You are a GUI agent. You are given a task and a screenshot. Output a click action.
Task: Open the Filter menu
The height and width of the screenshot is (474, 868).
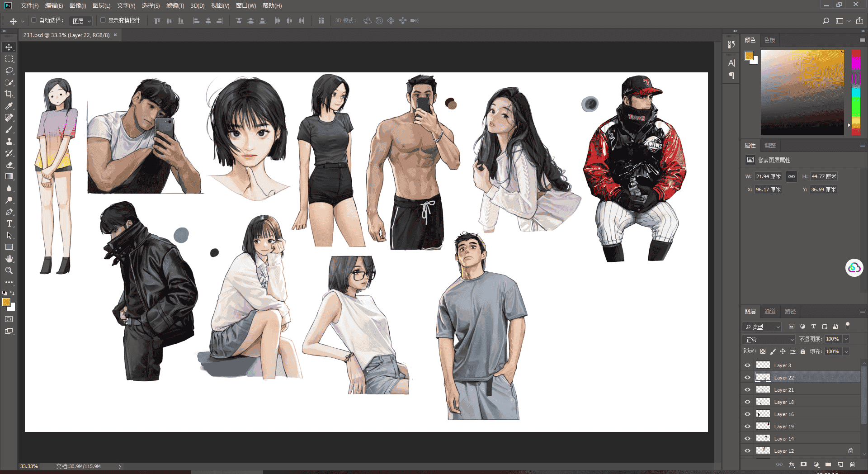(x=175, y=5)
